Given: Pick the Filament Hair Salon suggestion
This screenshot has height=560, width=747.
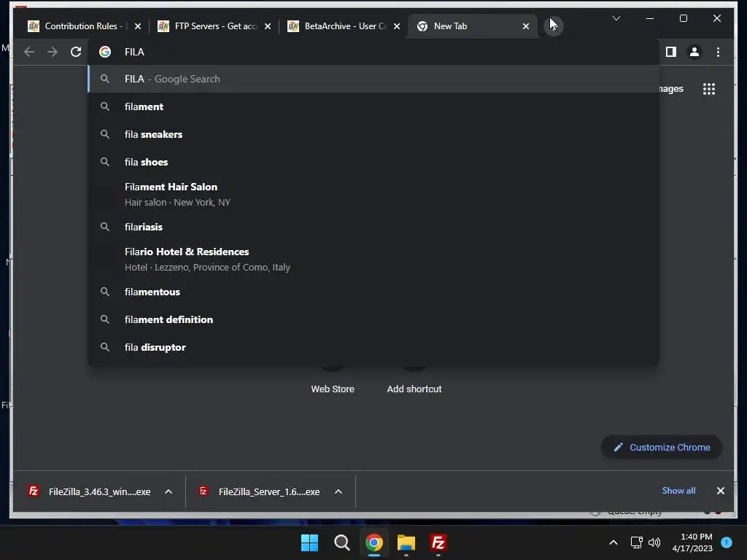Looking at the screenshot, I should point(373,194).
